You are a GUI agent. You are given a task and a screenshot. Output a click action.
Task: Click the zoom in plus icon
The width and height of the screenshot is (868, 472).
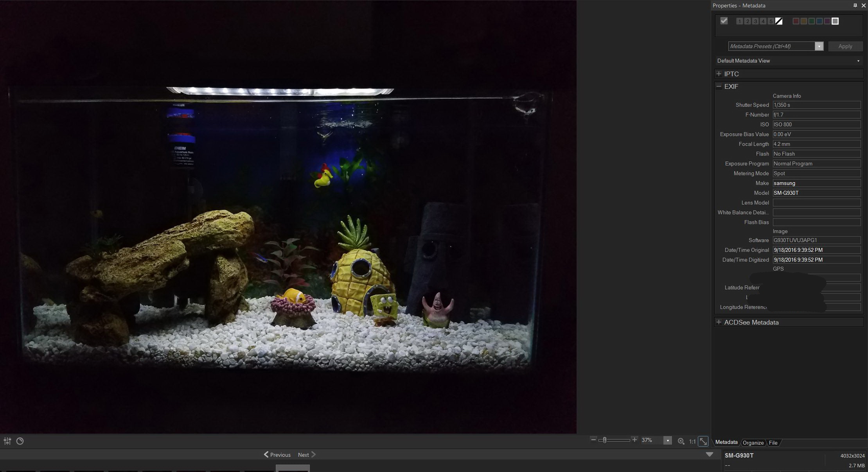[634, 440]
